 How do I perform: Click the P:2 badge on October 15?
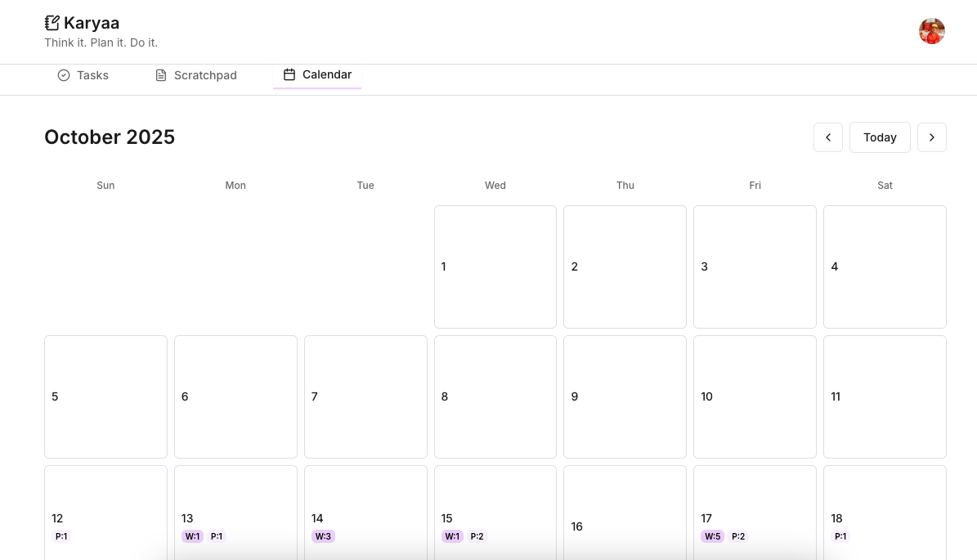(477, 536)
